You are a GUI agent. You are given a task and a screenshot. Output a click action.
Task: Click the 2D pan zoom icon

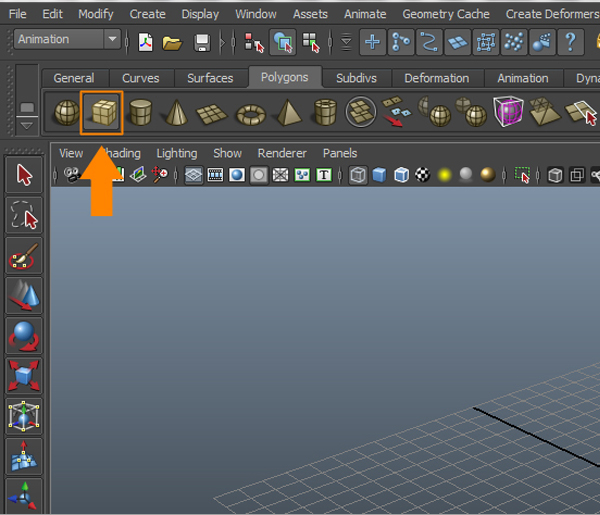[160, 174]
